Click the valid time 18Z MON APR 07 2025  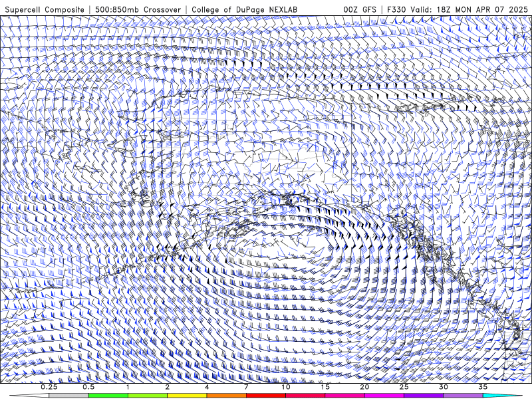482,9
